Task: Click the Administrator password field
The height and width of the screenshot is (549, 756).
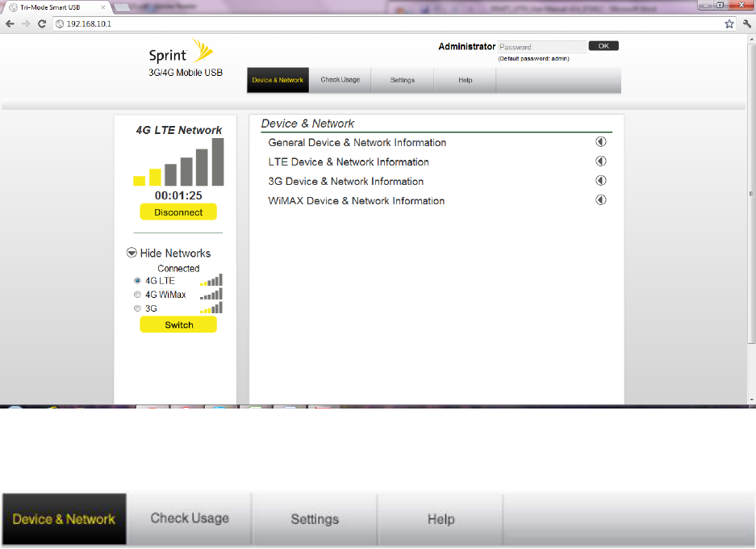Action: click(x=542, y=47)
